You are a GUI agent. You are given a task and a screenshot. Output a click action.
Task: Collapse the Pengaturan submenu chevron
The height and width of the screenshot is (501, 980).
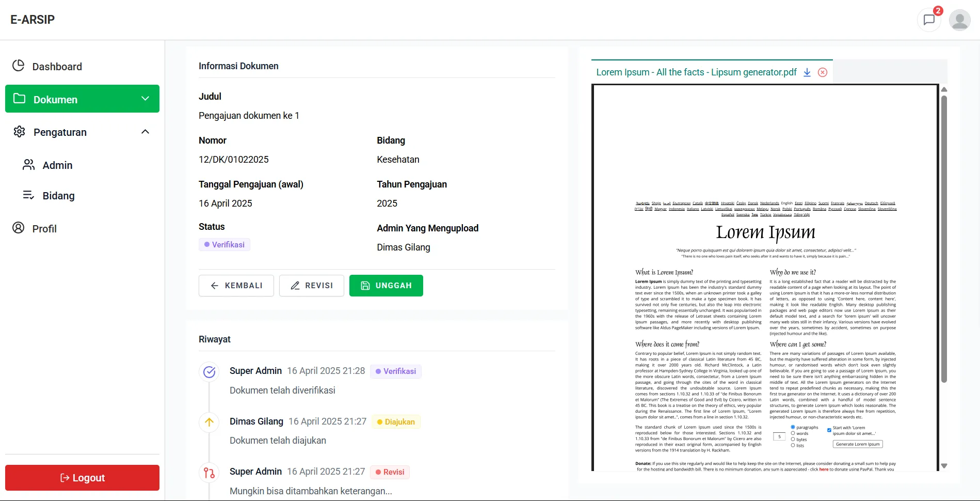click(146, 132)
